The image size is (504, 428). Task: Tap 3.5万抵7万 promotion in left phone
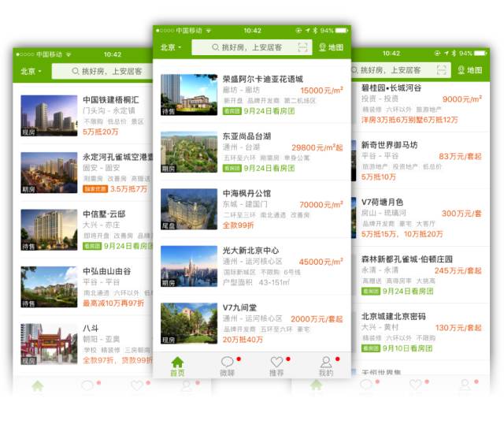pyautogui.click(x=129, y=189)
